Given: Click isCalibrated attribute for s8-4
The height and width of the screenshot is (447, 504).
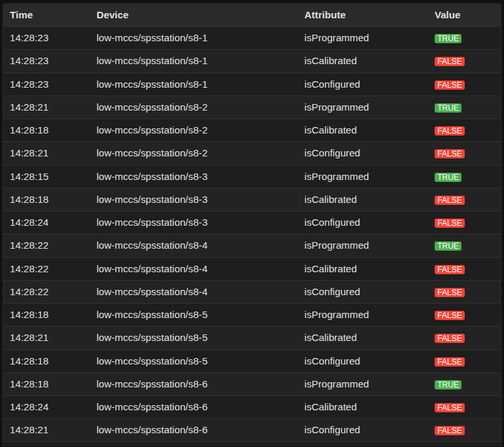Looking at the screenshot, I should 331,269.
